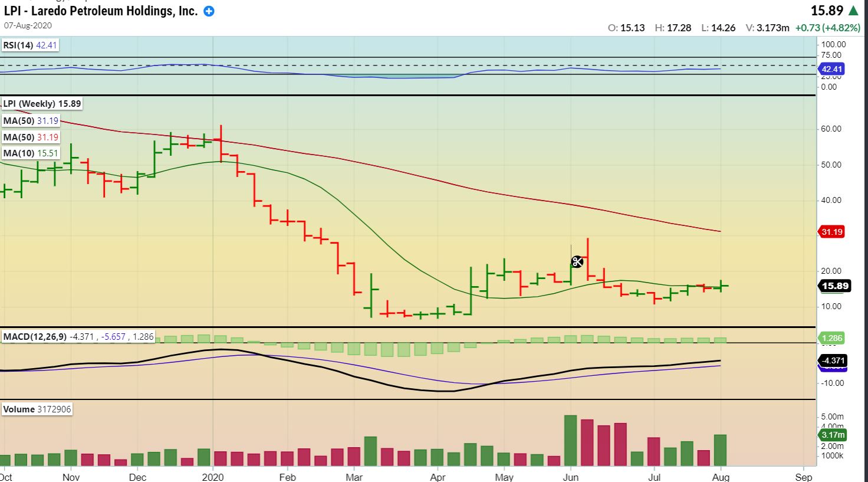Click the green 1.286 MACD histogram tag
868x482 pixels.
click(x=832, y=338)
